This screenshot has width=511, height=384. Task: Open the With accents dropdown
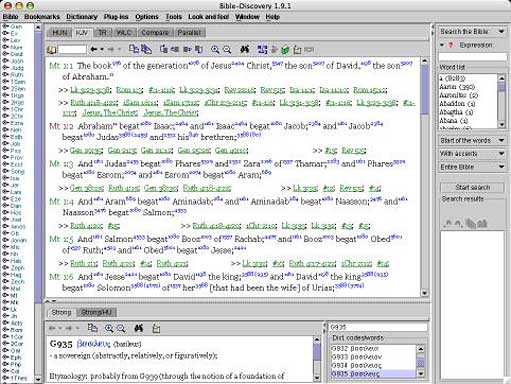[472, 154]
